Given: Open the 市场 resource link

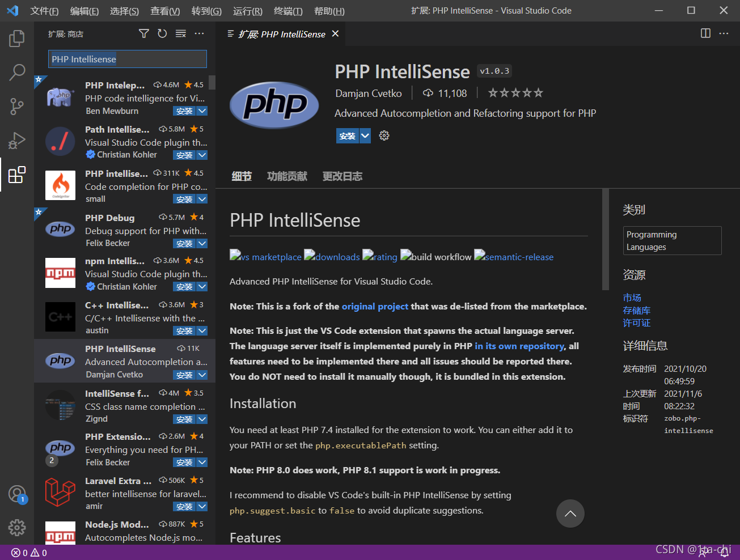Looking at the screenshot, I should (x=632, y=298).
